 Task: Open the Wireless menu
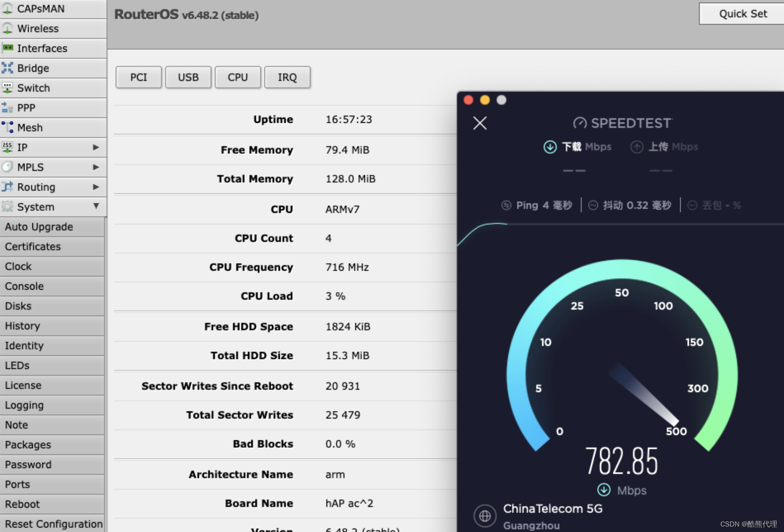(x=53, y=28)
